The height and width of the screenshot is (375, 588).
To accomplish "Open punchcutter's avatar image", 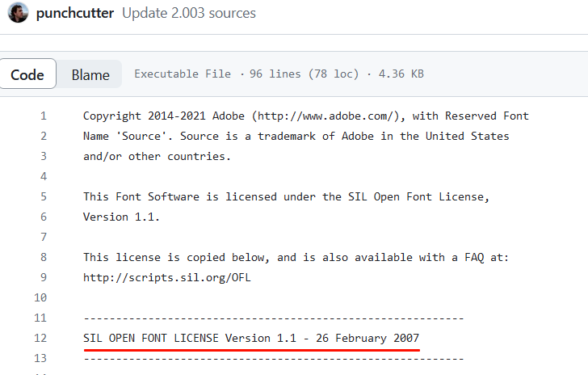I will (18, 13).
